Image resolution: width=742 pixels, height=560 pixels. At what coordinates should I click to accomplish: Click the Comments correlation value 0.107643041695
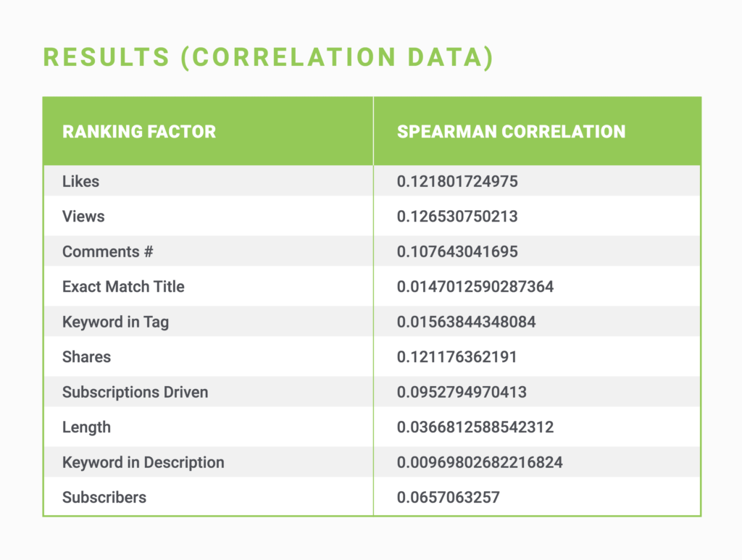pyautogui.click(x=457, y=251)
